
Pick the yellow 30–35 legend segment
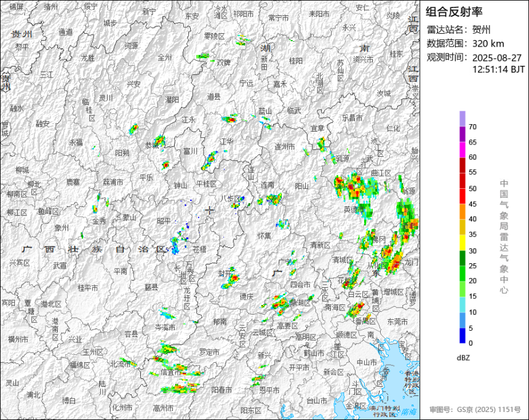coord(463,242)
